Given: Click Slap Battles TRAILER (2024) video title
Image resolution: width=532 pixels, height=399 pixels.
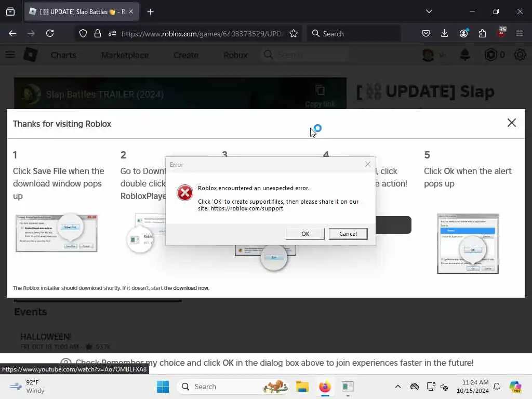Looking at the screenshot, I should click(104, 95).
